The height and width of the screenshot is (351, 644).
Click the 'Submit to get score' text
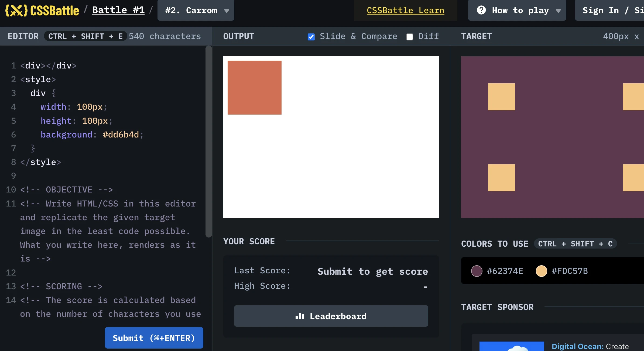tap(373, 271)
